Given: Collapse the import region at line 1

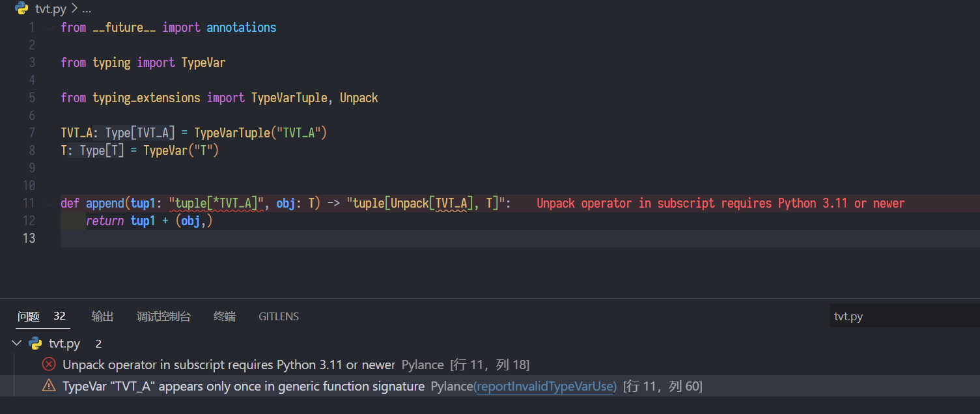Looking at the screenshot, I should point(50,27).
